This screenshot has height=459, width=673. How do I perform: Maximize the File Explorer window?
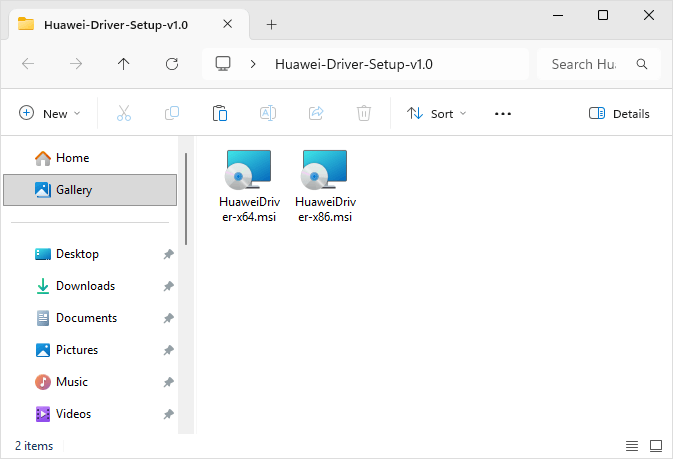pyautogui.click(x=603, y=15)
